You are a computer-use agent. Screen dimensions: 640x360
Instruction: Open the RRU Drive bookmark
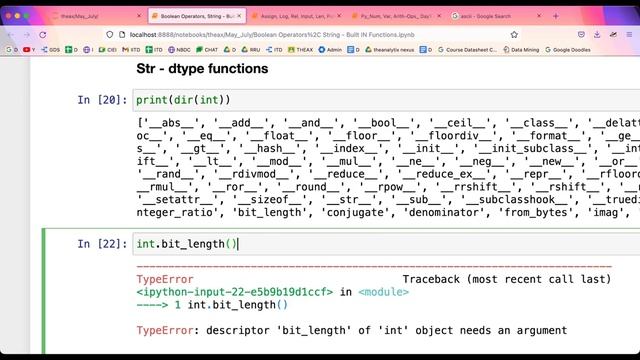tap(251, 50)
